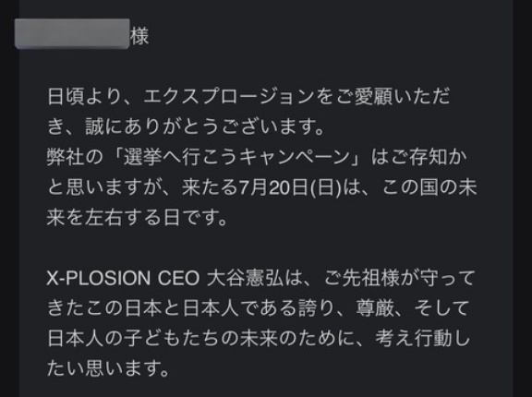Click the X-PLOSION company name
Screen dimensions: 532x397
(x=99, y=278)
